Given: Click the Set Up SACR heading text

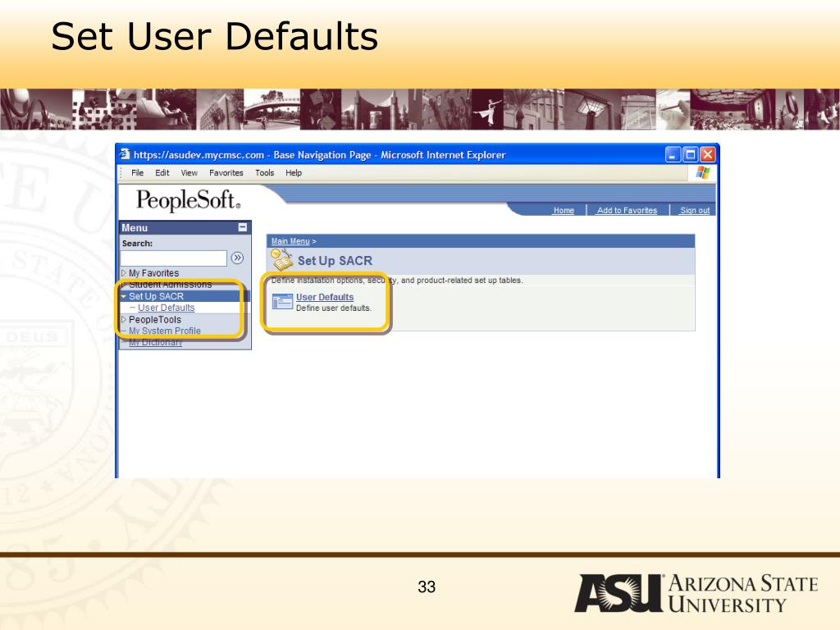Looking at the screenshot, I should tap(335, 260).
